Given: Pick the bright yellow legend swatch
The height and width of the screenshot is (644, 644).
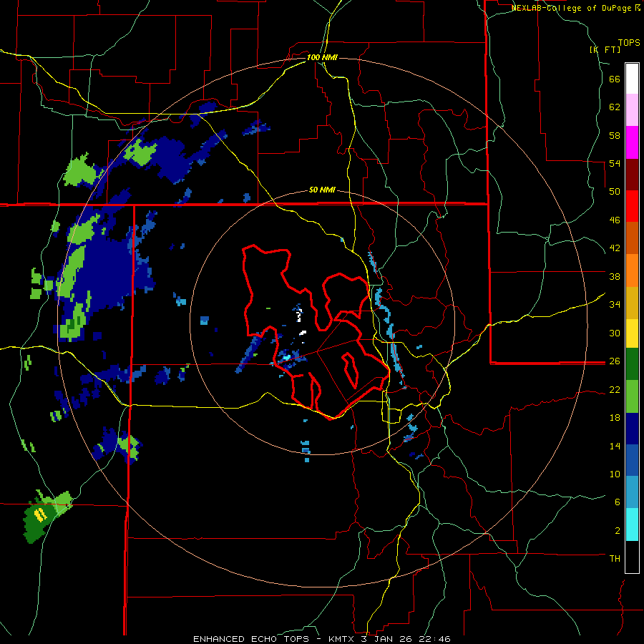Looking at the screenshot, I should [632, 333].
